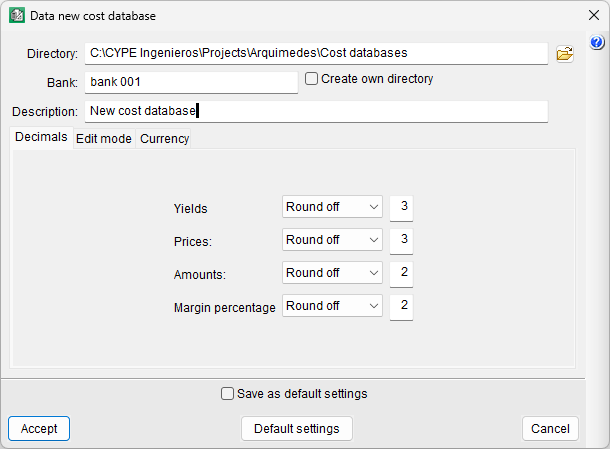Image resolution: width=610 pixels, height=449 pixels.
Task: Enable the Create own directory checkbox
Action: tap(312, 78)
